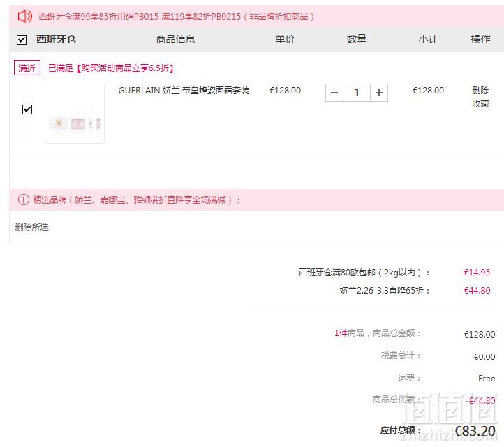Click the 数量 column header
Screen dimensions: 504x447
357,39
